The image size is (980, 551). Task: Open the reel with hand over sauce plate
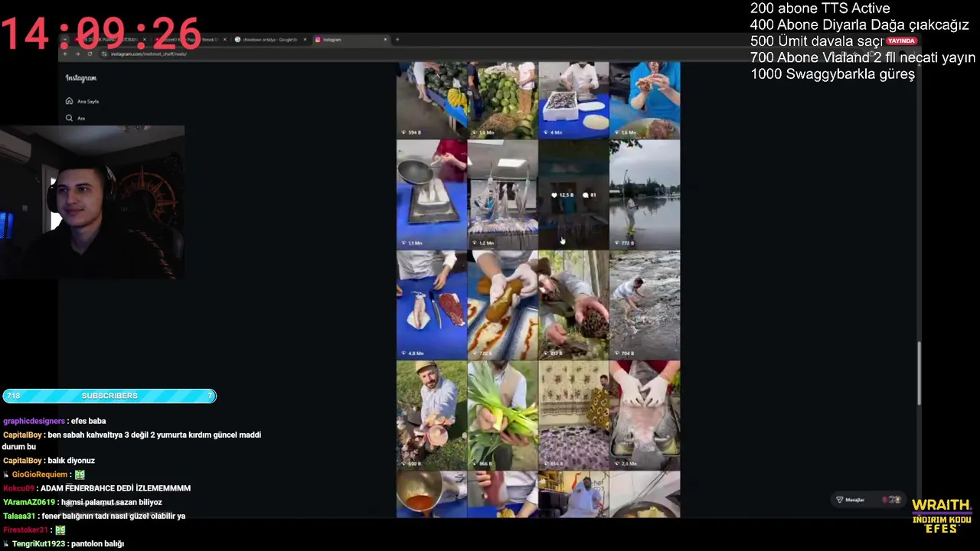[x=502, y=305]
